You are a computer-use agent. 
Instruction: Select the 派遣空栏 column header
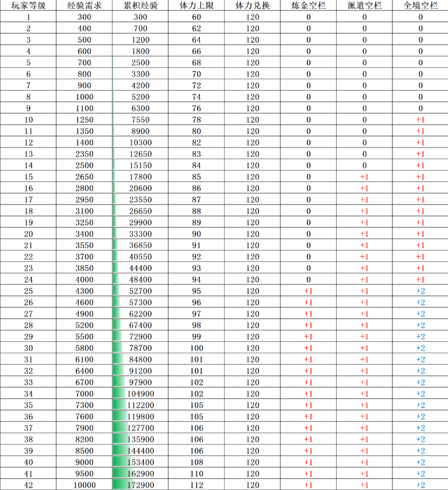[364, 5]
